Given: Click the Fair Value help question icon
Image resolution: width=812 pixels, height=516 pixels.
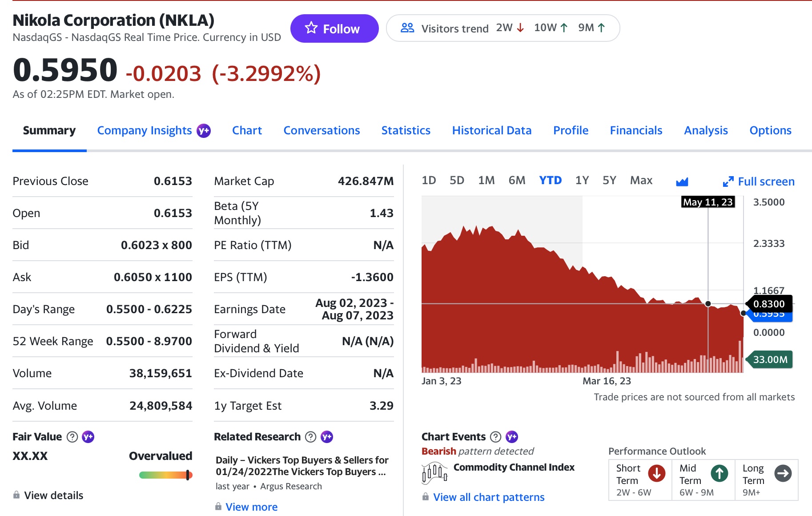Looking at the screenshot, I should pos(72,437).
